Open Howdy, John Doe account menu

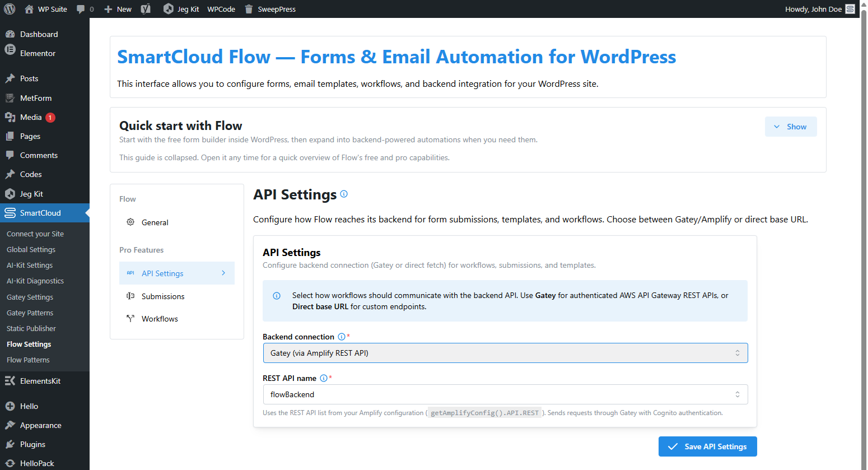[820, 9]
